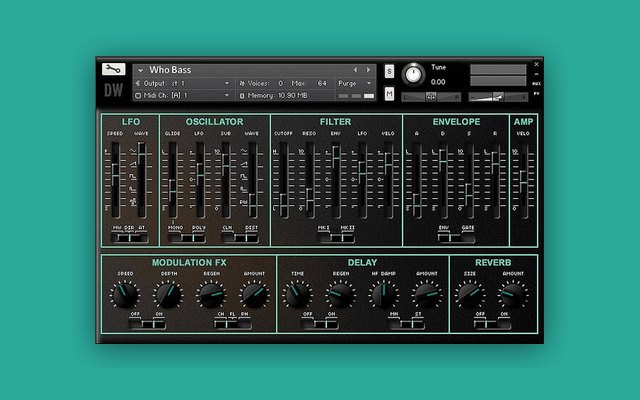This screenshot has height=400, width=640.
Task: Toggle oscillator CLN/DIST switch
Action: click(x=240, y=238)
